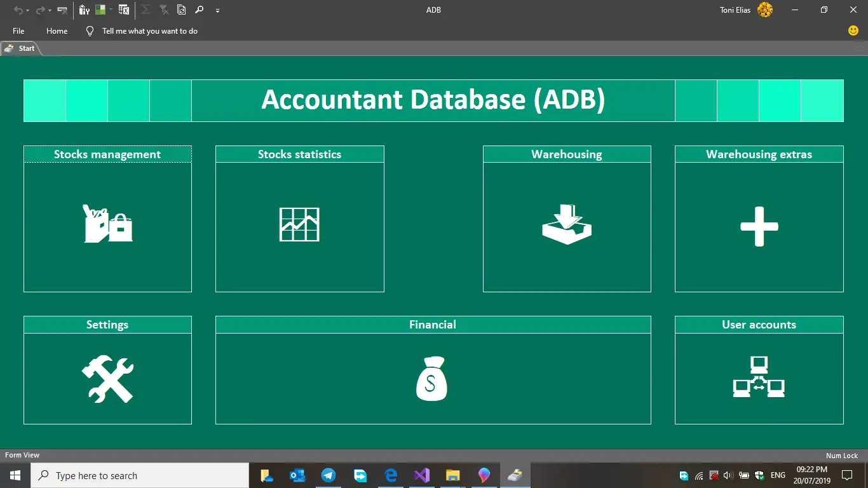Expand the Undo dropdown arrow
Image resolution: width=868 pixels, height=488 pixels.
[x=27, y=10]
